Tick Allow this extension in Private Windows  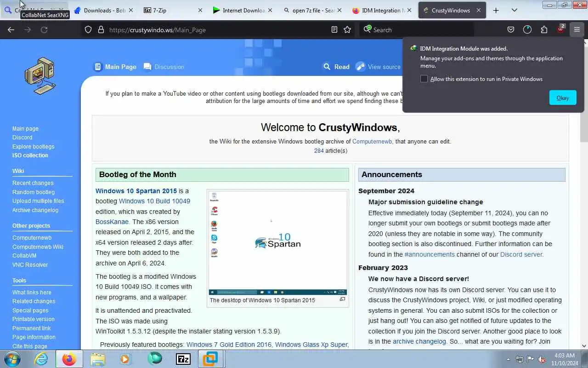point(424,79)
